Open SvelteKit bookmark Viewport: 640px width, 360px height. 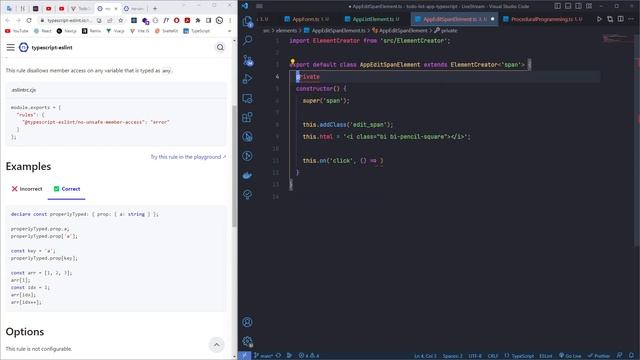coord(167,31)
